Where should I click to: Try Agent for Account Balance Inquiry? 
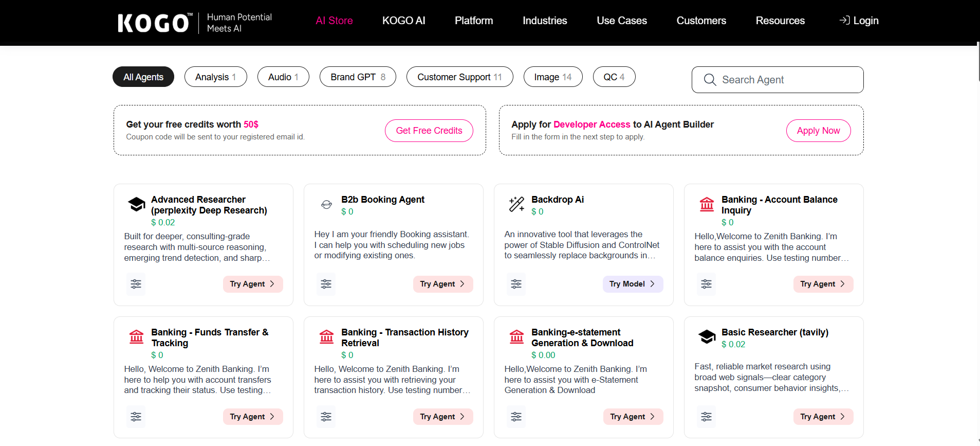823,284
